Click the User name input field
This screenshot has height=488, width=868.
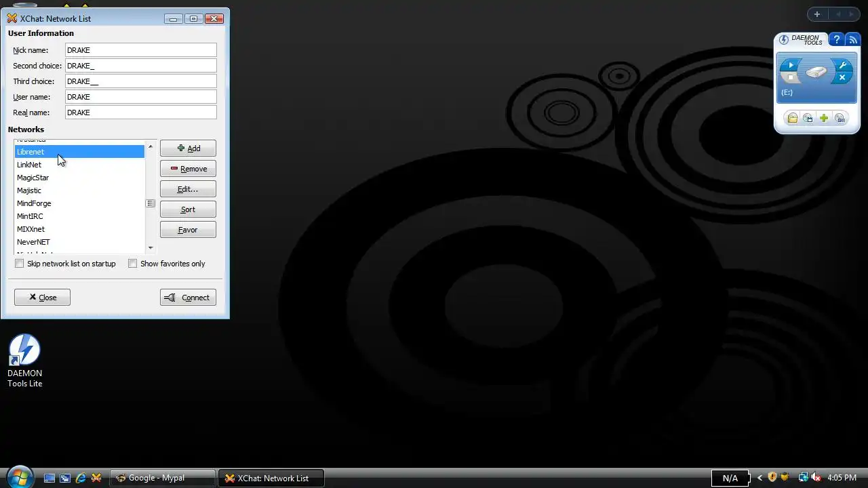(x=141, y=97)
